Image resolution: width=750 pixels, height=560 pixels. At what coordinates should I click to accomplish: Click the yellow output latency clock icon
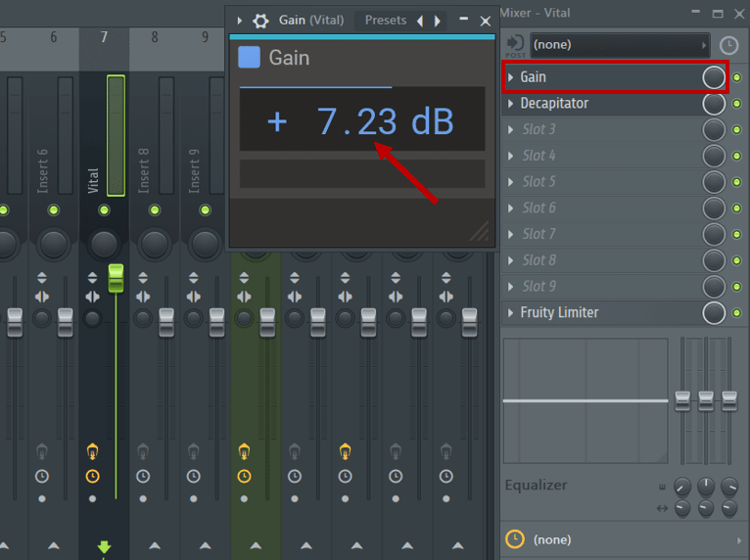click(x=515, y=539)
